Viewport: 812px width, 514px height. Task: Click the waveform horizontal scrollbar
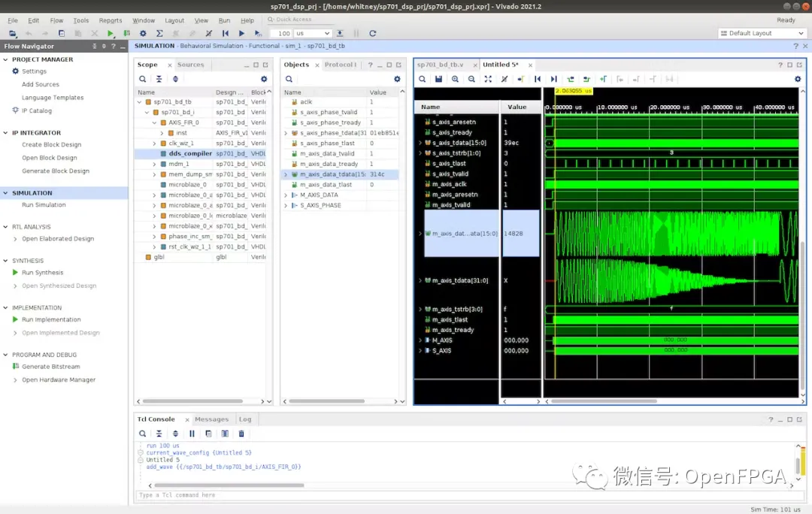coord(604,401)
